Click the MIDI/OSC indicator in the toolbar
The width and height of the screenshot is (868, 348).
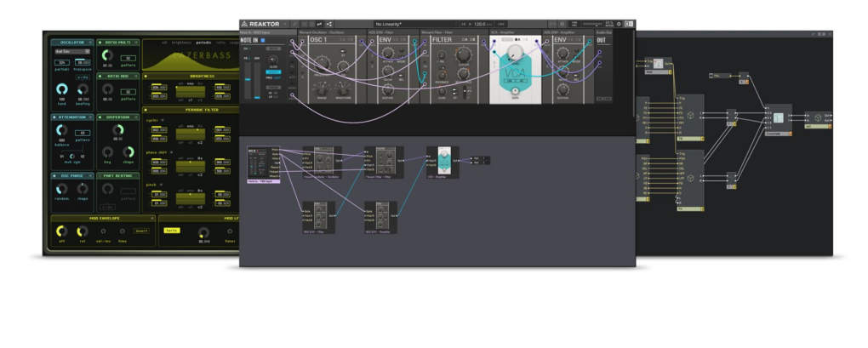click(574, 24)
